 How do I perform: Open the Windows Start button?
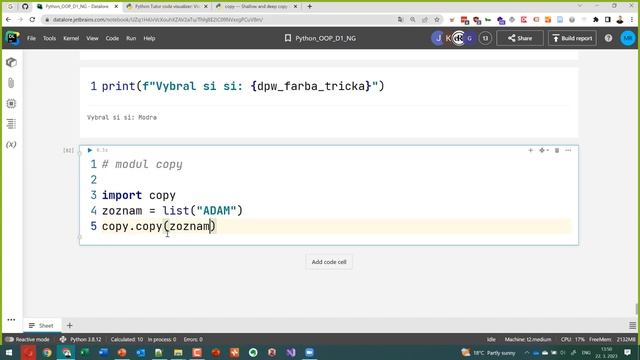pos(9,352)
